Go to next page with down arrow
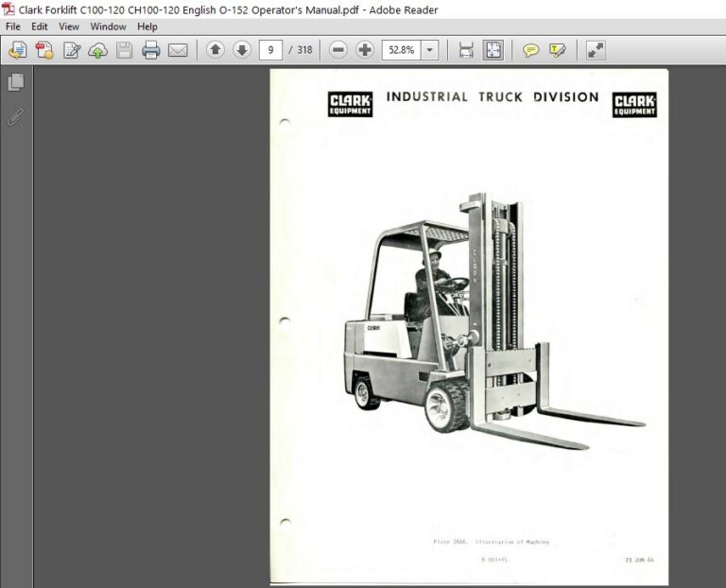The height and width of the screenshot is (588, 726). coord(242,49)
